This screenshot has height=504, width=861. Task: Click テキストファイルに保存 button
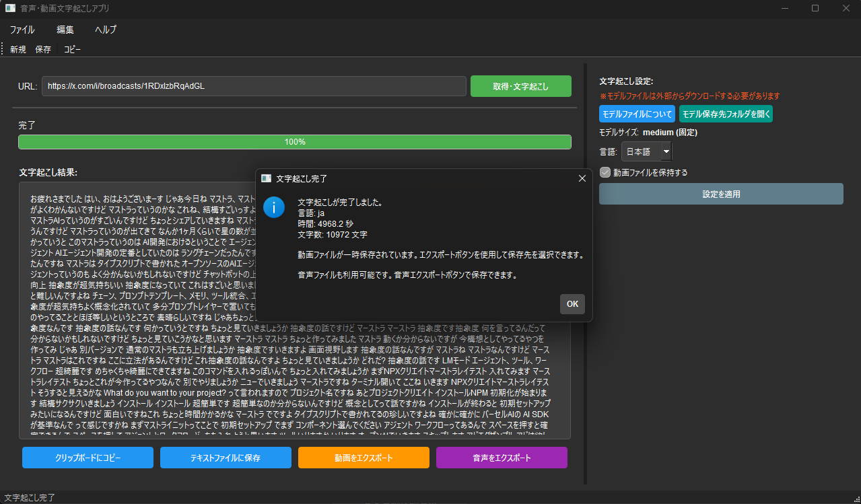(x=226, y=458)
